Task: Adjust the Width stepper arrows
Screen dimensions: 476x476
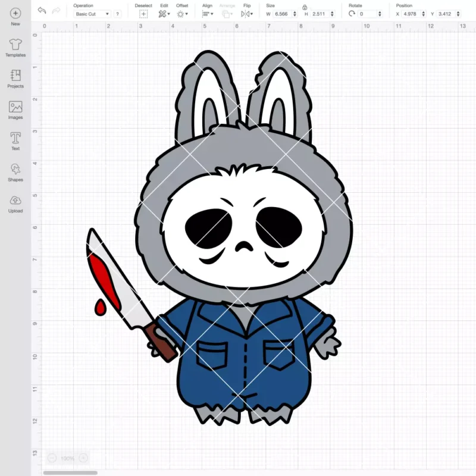Action: pyautogui.click(x=295, y=14)
